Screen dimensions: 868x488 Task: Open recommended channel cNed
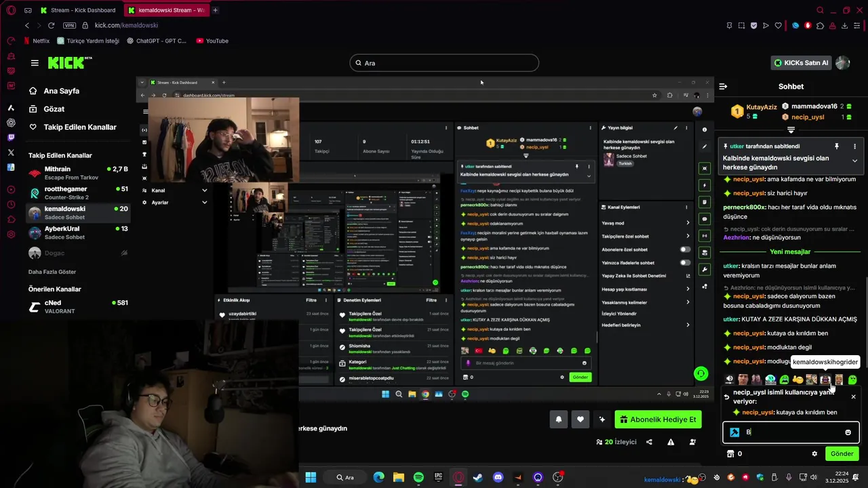78,306
